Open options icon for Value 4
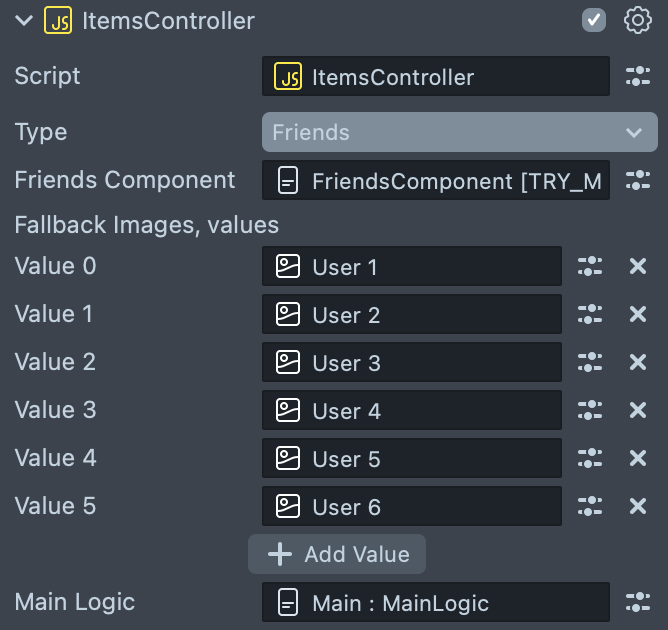Screen dimensions: 668x630 pyautogui.click(x=590, y=458)
